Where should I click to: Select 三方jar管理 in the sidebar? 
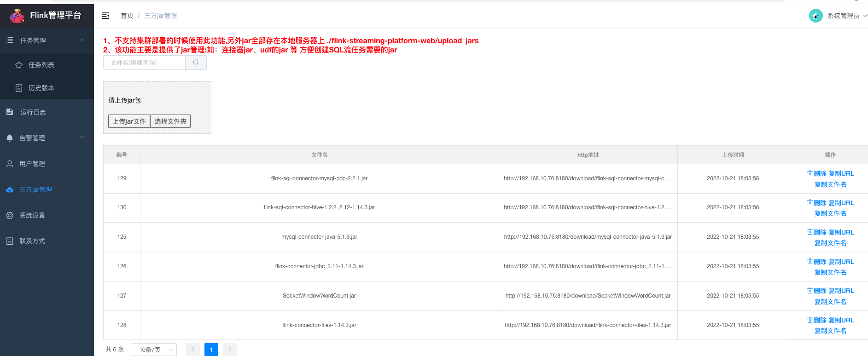[x=47, y=189]
